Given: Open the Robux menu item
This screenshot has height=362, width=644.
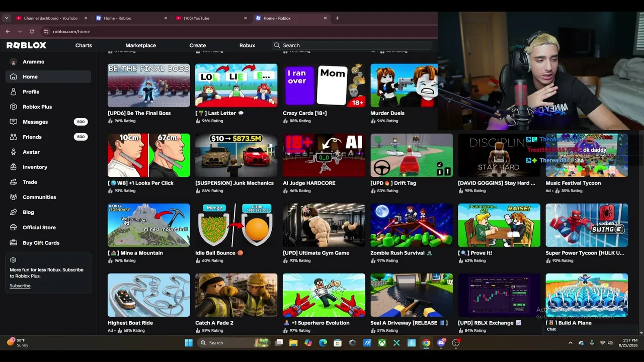Looking at the screenshot, I should pos(247,45).
